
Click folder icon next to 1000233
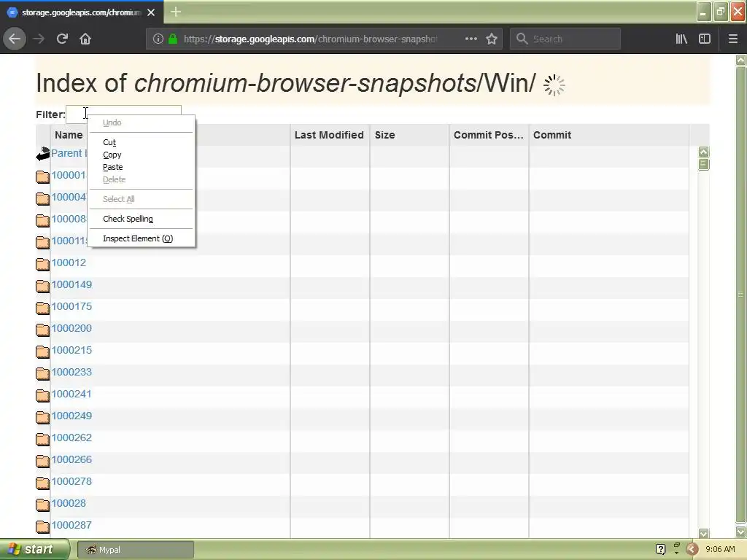42,373
